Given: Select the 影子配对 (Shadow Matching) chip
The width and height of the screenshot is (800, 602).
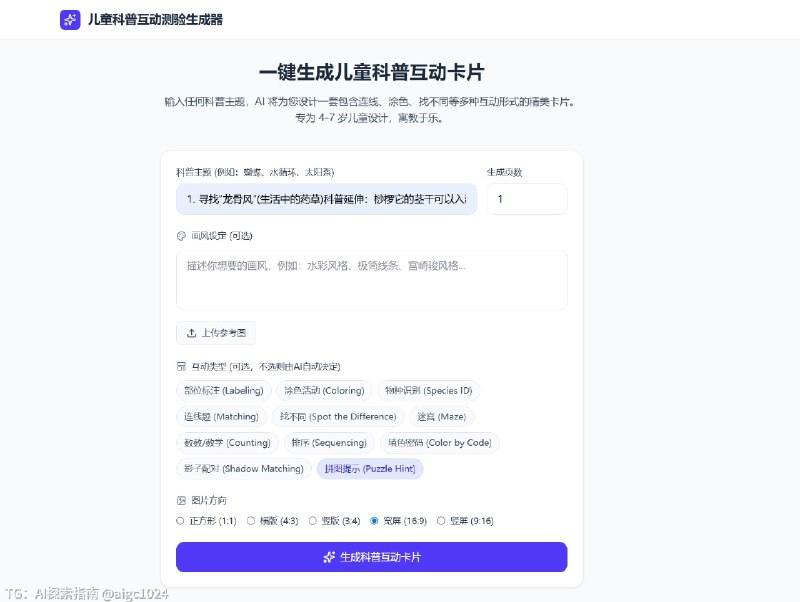Looking at the screenshot, I should [x=242, y=469].
